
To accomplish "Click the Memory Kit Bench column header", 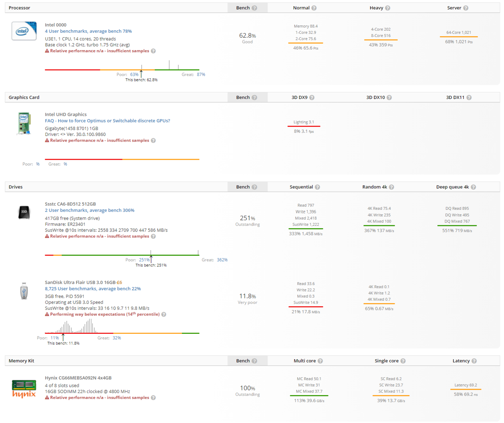I will pyautogui.click(x=247, y=361).
